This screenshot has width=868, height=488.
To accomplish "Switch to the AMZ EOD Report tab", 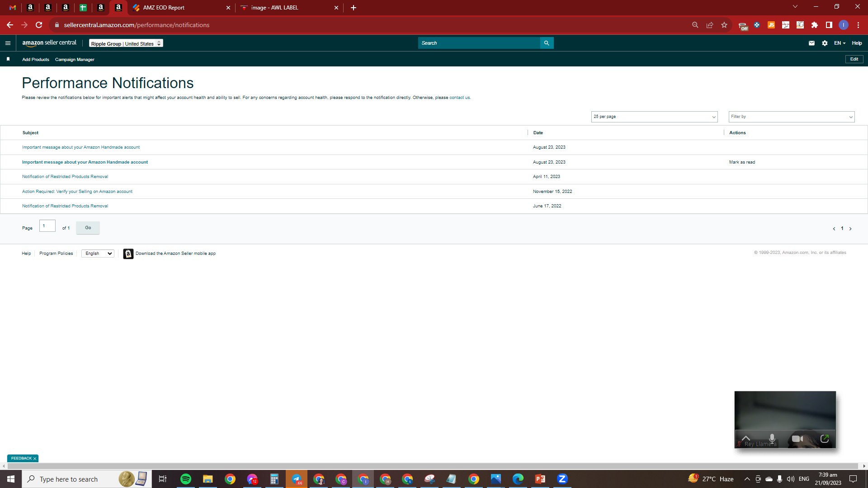I will click(x=181, y=8).
